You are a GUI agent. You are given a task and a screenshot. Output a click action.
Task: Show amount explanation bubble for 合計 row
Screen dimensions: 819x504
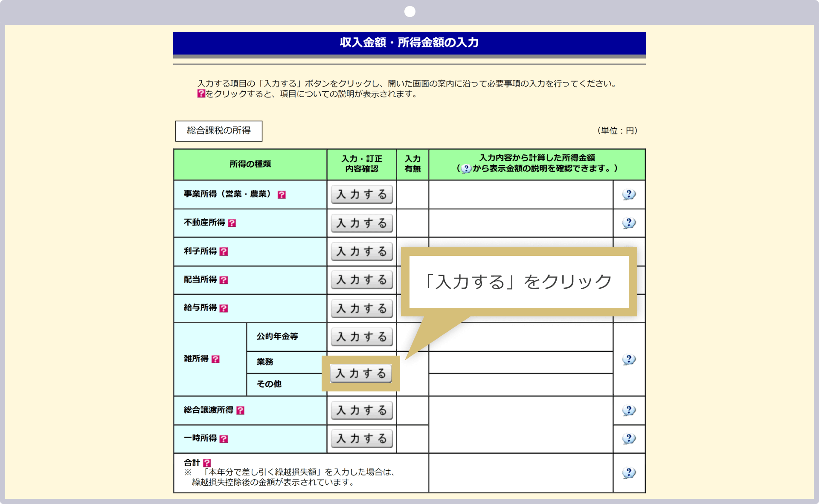tap(629, 472)
